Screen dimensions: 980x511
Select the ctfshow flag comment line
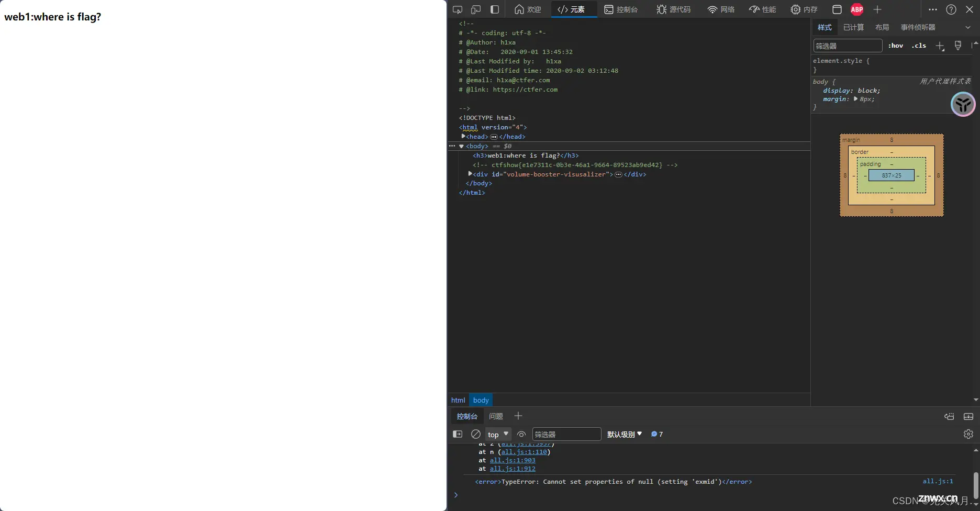click(575, 165)
